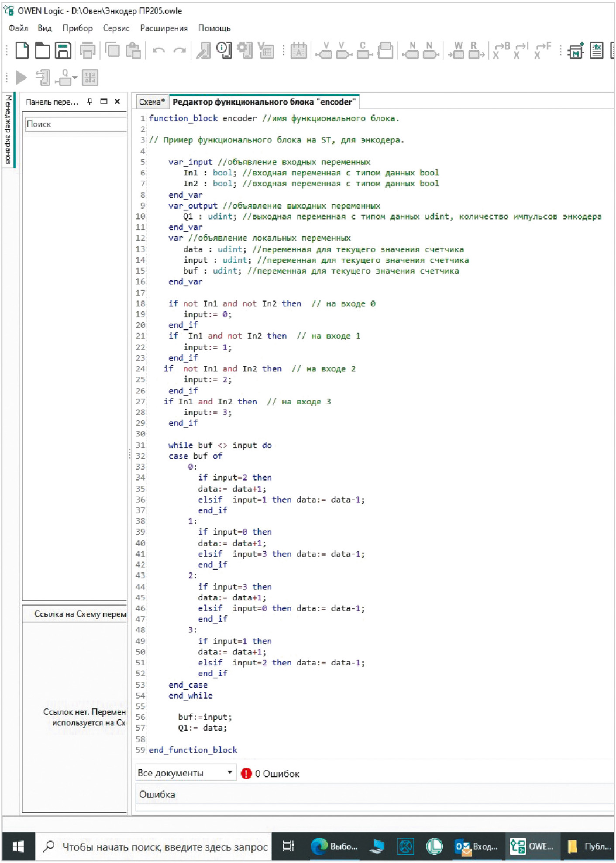Viewport: 616px width, 863px height.
Task: Open the 'Прибор' menu
Action: (x=77, y=28)
